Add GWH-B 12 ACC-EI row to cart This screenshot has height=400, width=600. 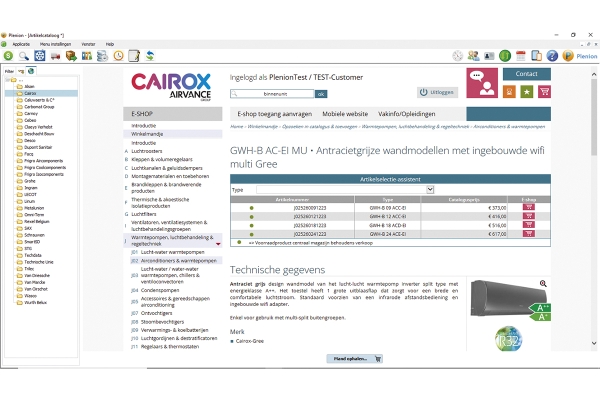click(x=529, y=216)
